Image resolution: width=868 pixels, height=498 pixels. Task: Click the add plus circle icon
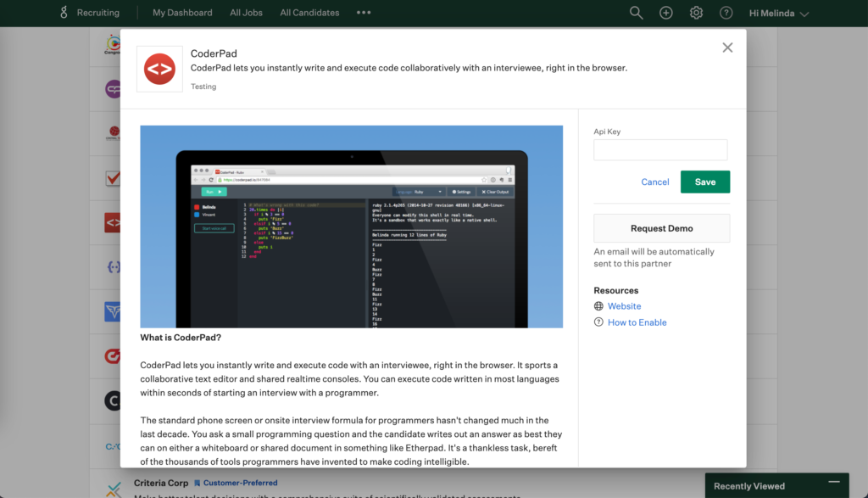pyautogui.click(x=666, y=13)
